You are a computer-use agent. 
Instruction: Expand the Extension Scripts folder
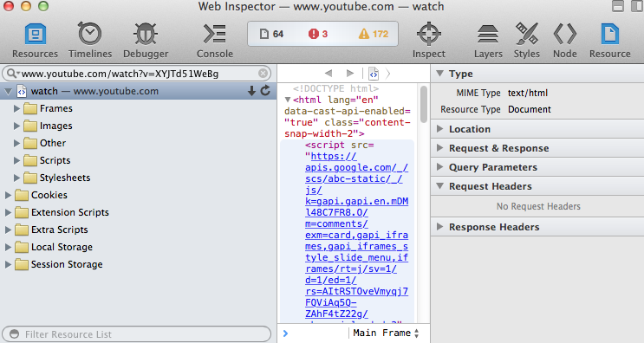8,212
